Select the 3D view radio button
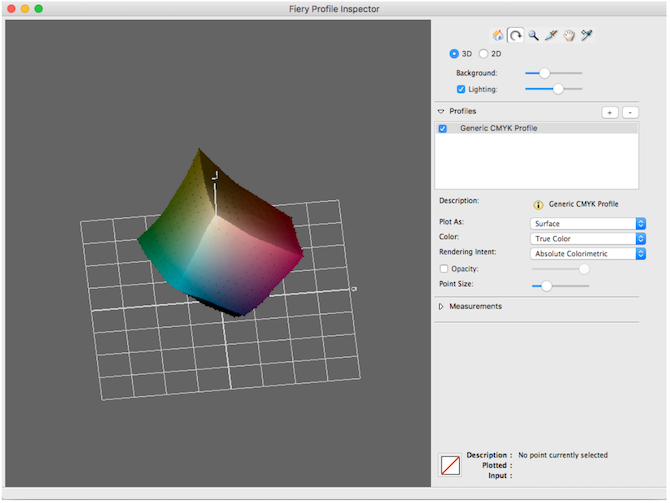 454,54
